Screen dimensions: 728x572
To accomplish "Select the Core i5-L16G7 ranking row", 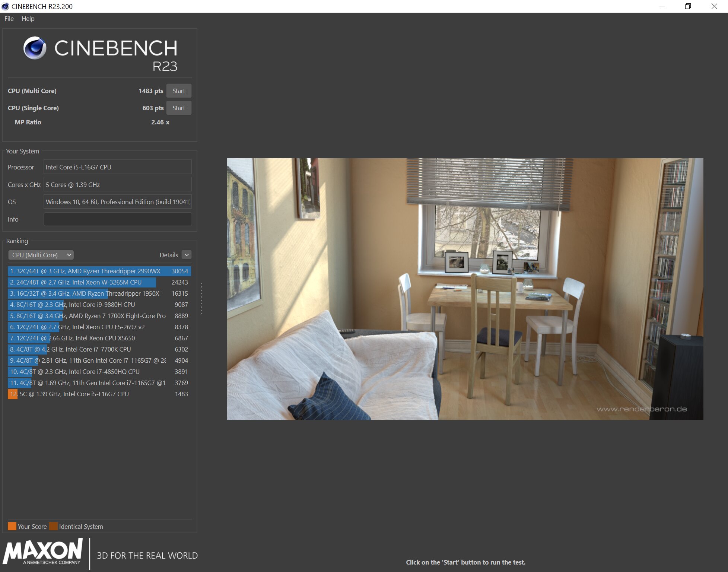I will (99, 394).
